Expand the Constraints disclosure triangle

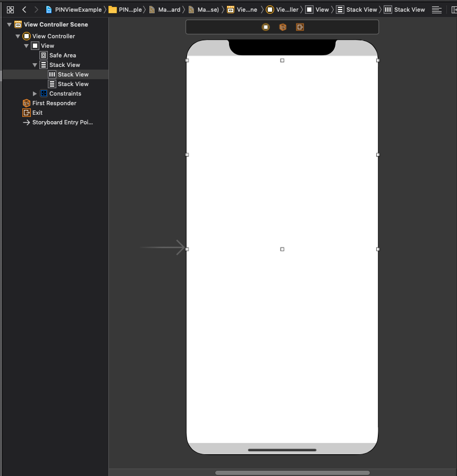click(x=35, y=93)
